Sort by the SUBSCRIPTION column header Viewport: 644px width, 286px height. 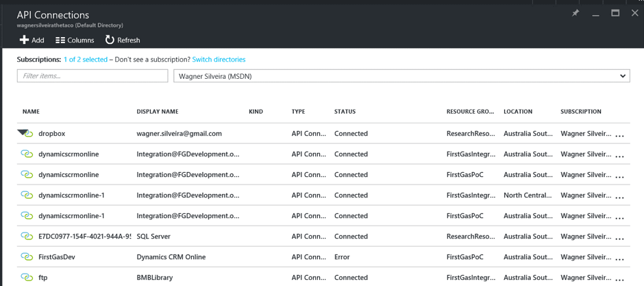(x=581, y=111)
